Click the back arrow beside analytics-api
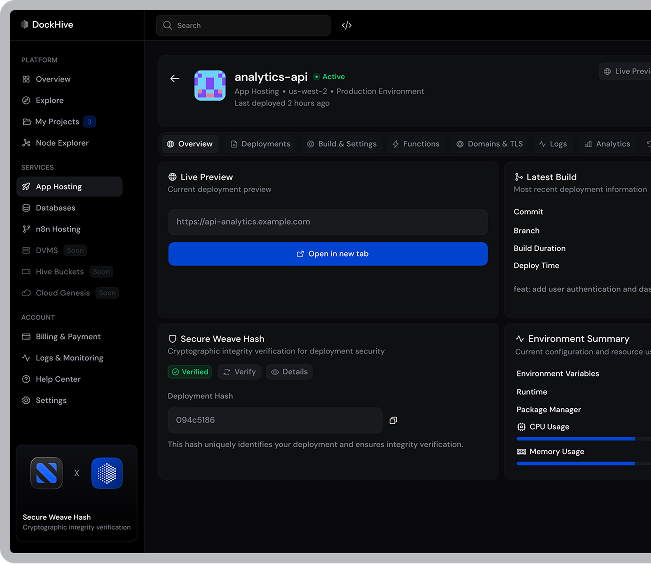Viewport: 651px width, 564px height. click(x=175, y=78)
